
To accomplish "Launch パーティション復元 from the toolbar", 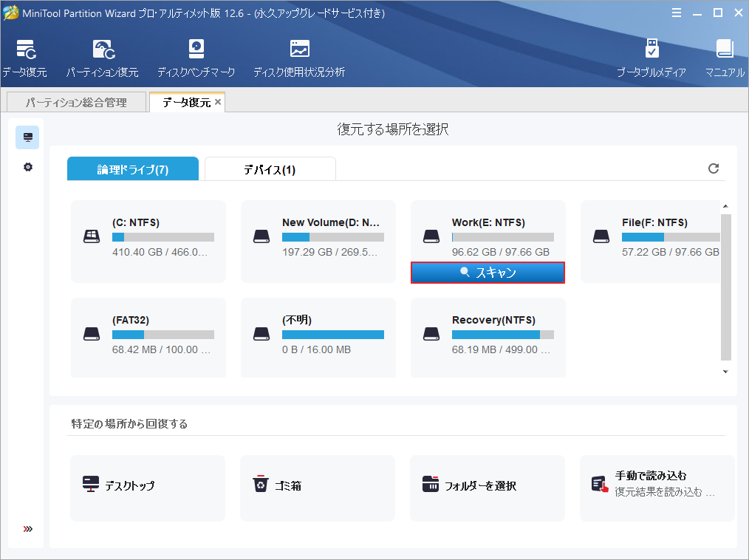I will tap(102, 49).
